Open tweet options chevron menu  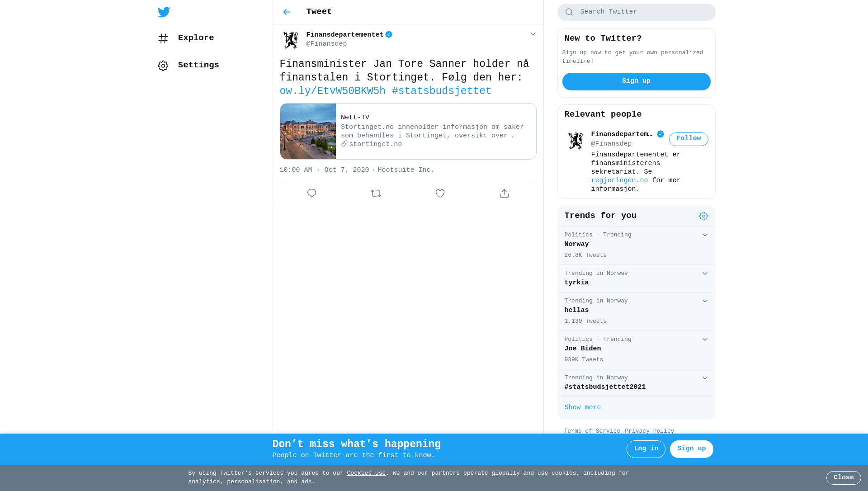(533, 34)
